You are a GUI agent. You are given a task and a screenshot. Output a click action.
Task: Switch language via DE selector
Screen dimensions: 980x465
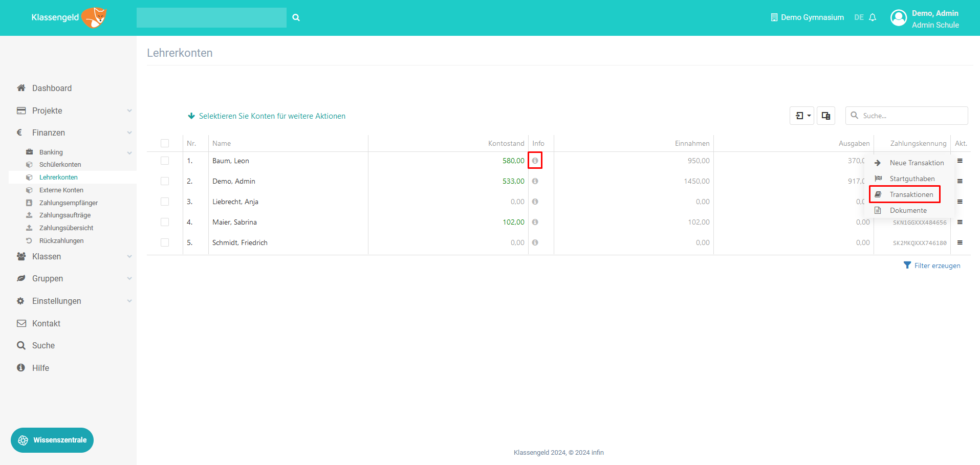click(x=859, y=17)
